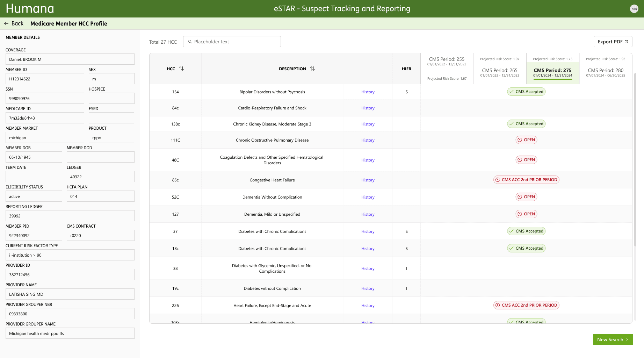Click CMS Accepted badge for Chronic Kidney Disease
This screenshot has height=358, width=644.
[x=526, y=124]
